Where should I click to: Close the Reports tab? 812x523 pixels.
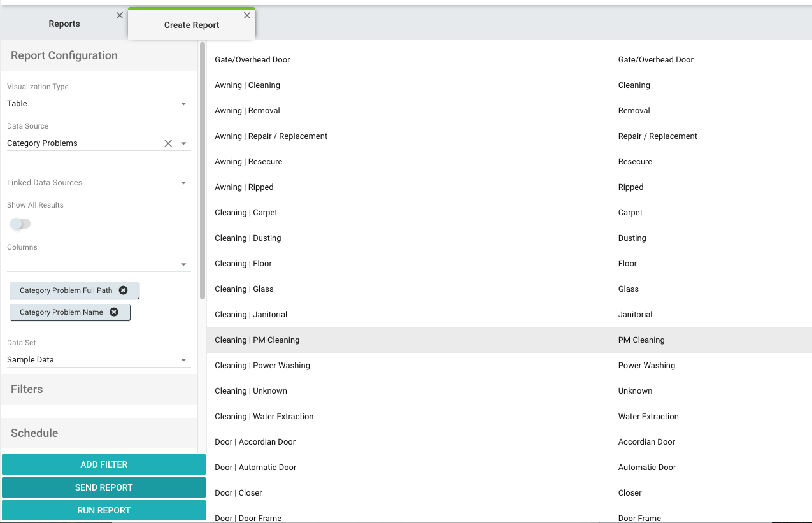(x=120, y=15)
